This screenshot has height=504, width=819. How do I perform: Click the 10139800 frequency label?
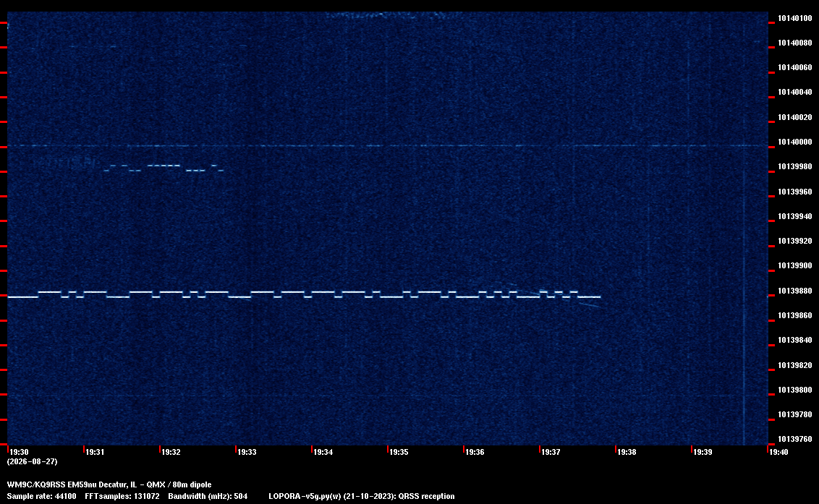click(794, 390)
